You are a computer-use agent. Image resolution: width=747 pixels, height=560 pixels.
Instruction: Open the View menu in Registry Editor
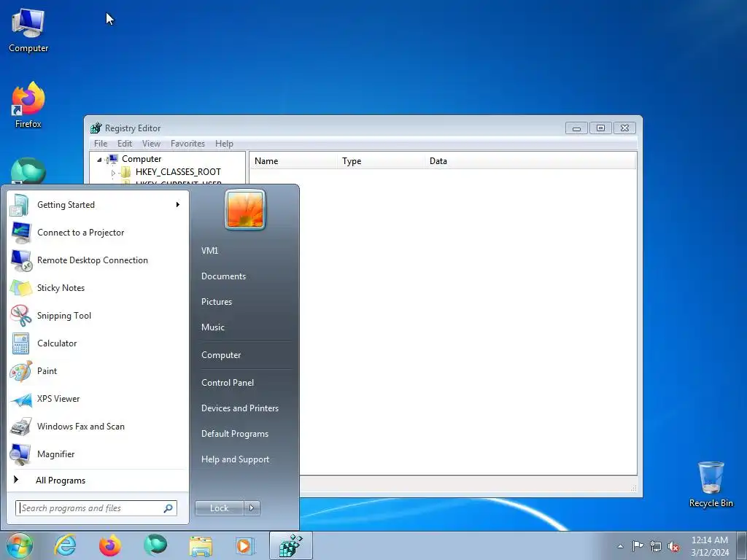click(x=151, y=144)
